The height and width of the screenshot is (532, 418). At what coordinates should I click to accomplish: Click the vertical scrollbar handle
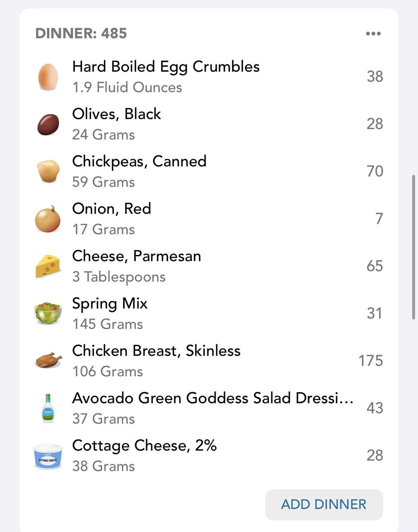[414, 247]
